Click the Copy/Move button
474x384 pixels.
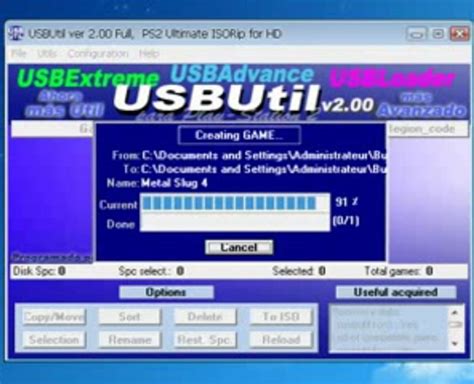(54, 316)
